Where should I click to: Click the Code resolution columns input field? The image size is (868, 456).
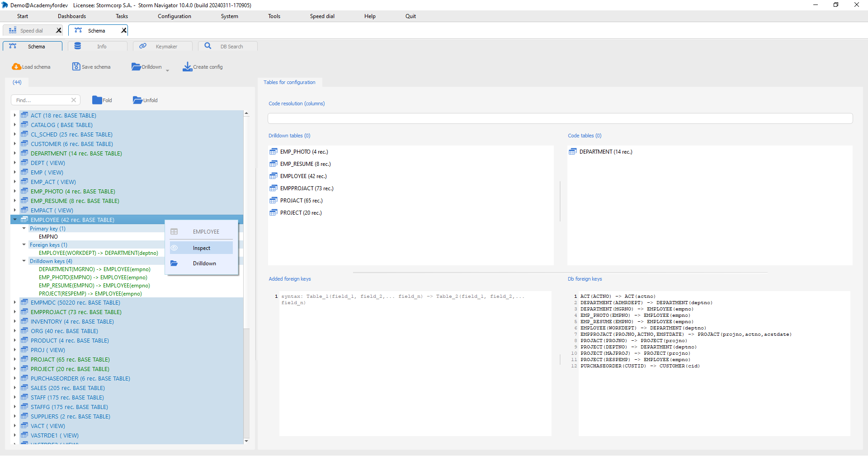point(560,118)
